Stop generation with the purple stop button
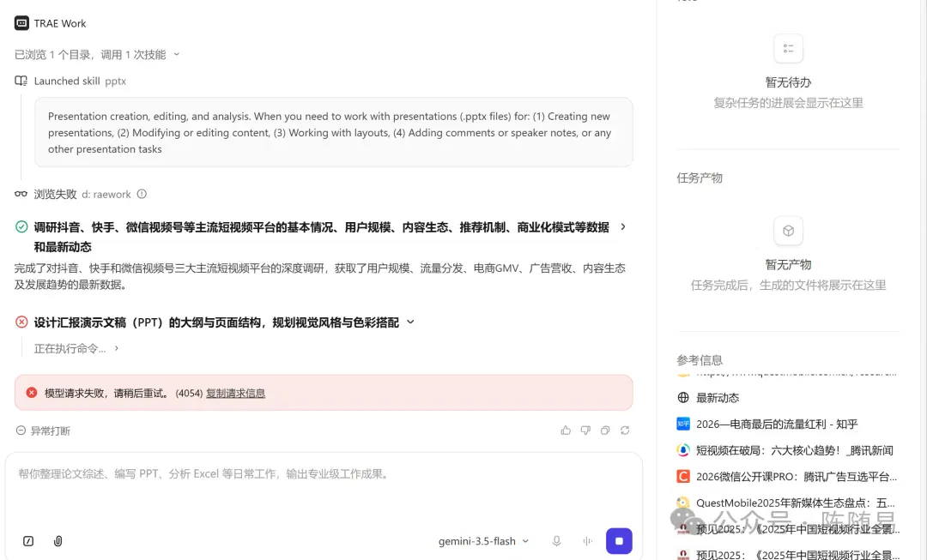The image size is (927, 560). (x=619, y=541)
